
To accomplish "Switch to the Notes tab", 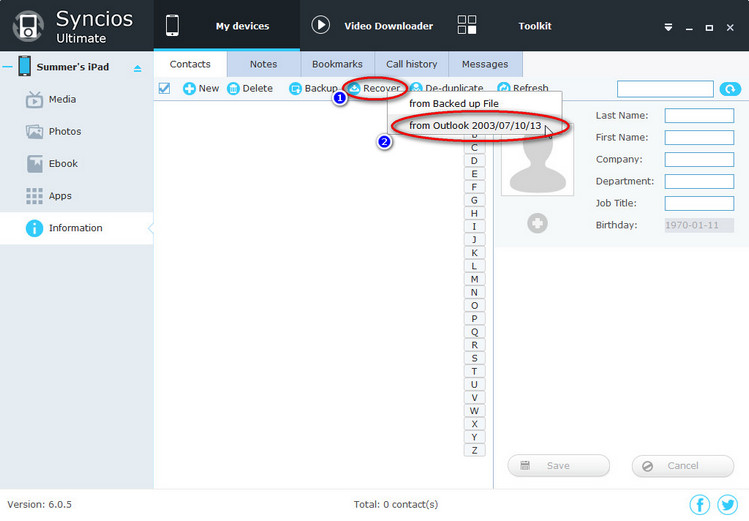I will coord(263,64).
